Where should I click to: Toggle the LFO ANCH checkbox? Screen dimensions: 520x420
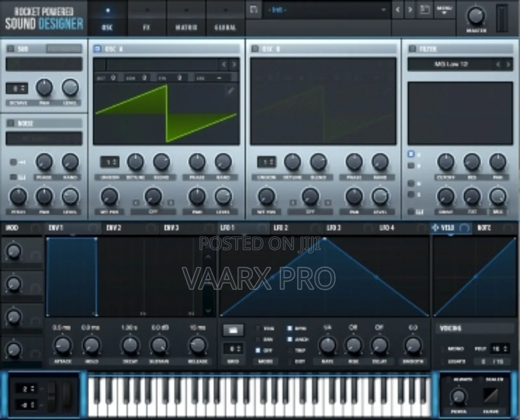(x=290, y=339)
